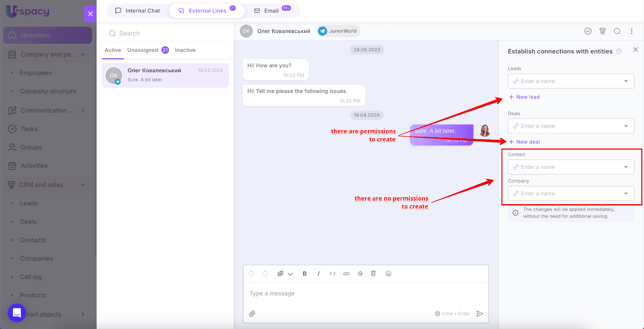Screen dimensions: 644x329
Task: Open the three-dot more options menu
Action: pos(632,31)
